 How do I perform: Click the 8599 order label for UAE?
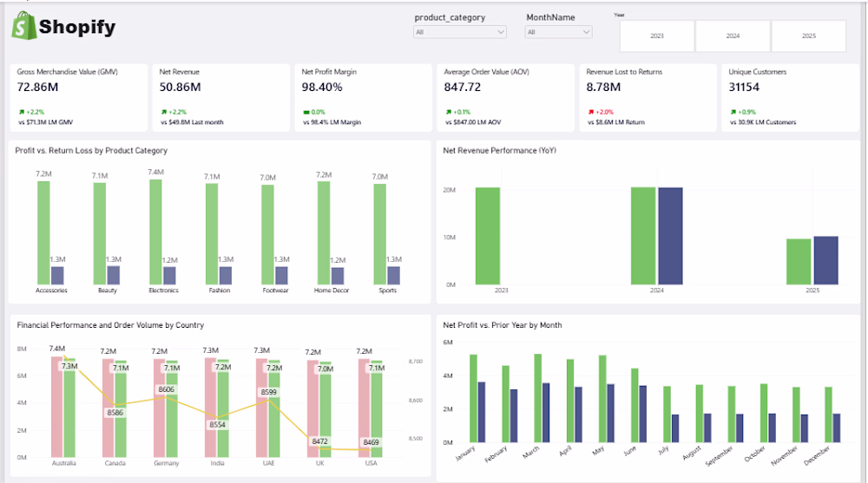268,392
